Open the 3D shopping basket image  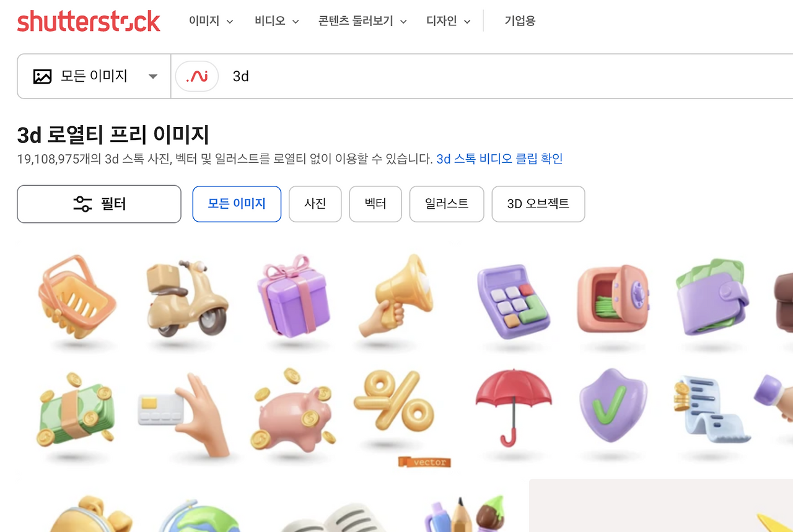(77, 299)
